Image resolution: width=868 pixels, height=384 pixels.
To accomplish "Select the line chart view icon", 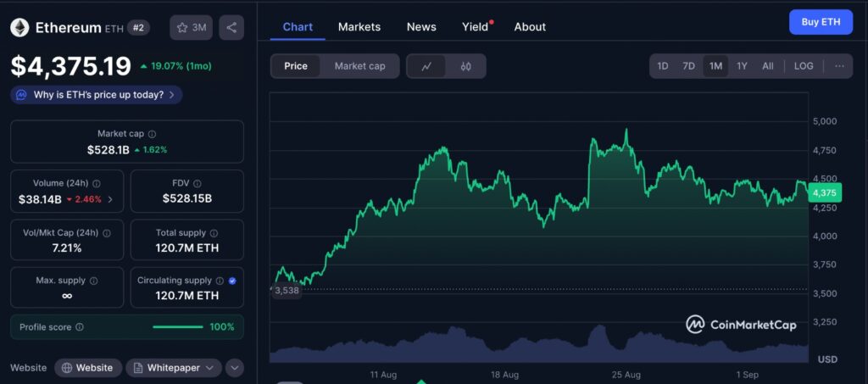I will pyautogui.click(x=426, y=66).
